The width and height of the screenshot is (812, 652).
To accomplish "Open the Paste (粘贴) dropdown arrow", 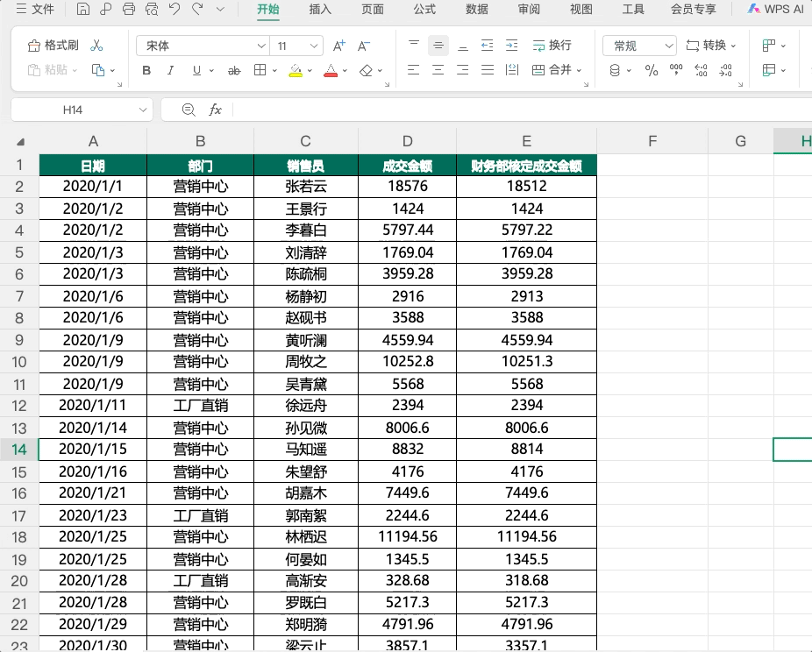I will tap(75, 70).
